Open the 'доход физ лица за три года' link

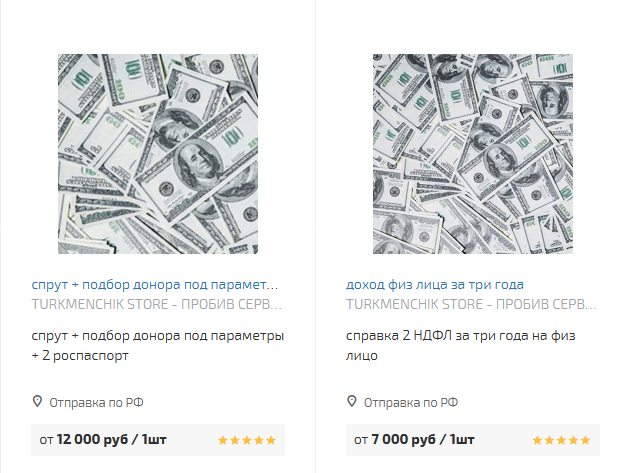click(x=435, y=284)
